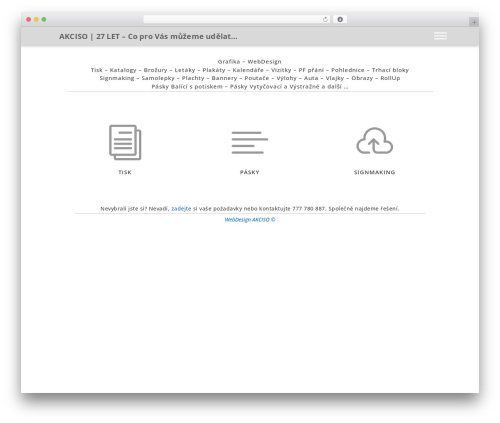Follow the 'zadejte' link
This screenshot has height=423, width=500.
tap(181, 209)
